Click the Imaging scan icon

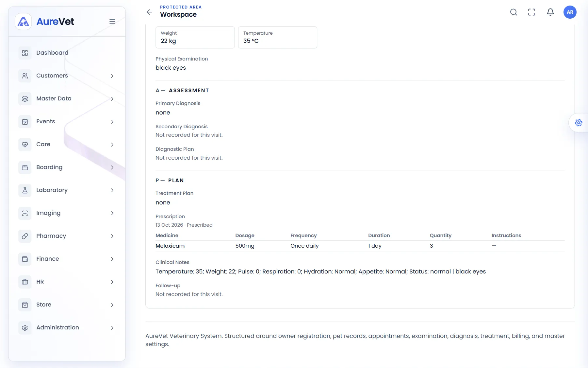[x=25, y=213]
